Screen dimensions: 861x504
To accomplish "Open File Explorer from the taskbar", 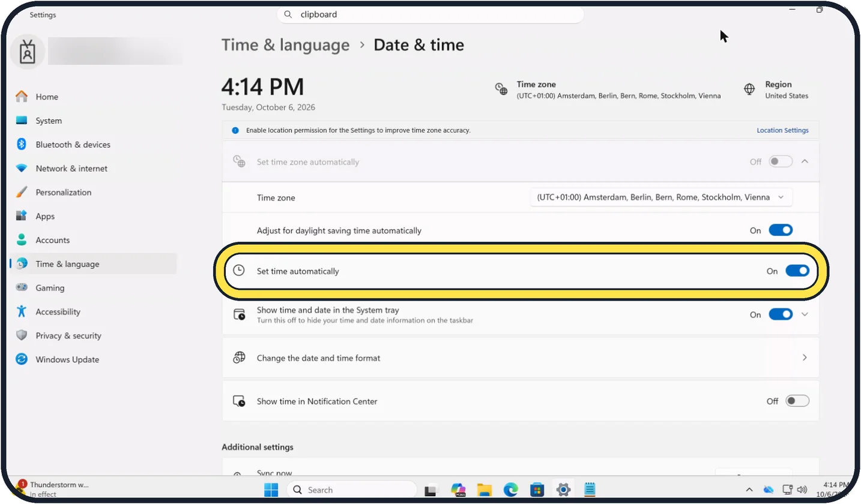I will [485, 490].
